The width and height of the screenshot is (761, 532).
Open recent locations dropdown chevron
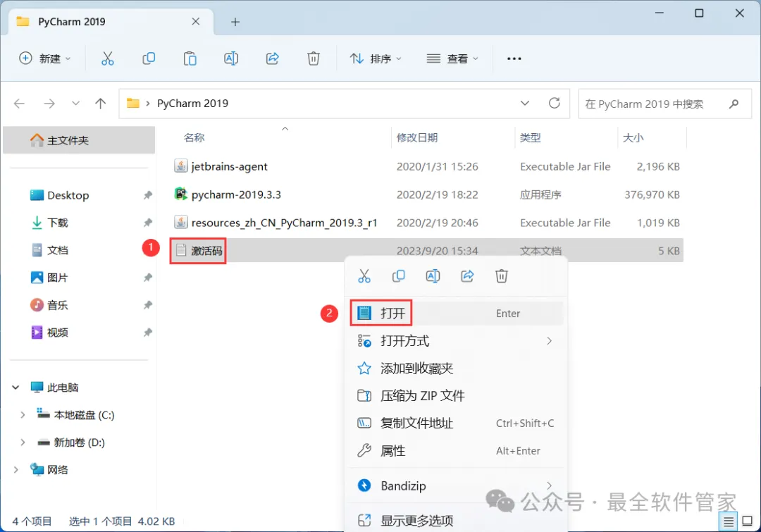point(75,104)
